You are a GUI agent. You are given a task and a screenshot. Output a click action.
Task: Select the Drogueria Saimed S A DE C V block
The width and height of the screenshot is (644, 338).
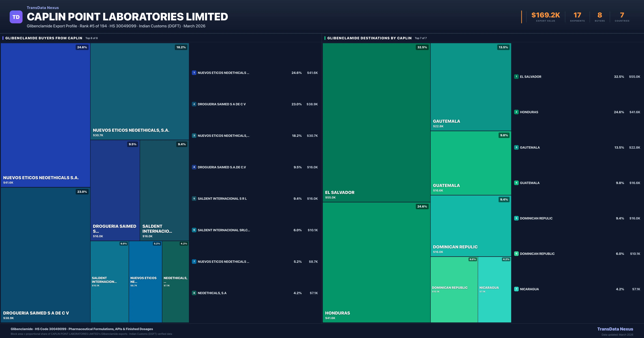point(45,255)
